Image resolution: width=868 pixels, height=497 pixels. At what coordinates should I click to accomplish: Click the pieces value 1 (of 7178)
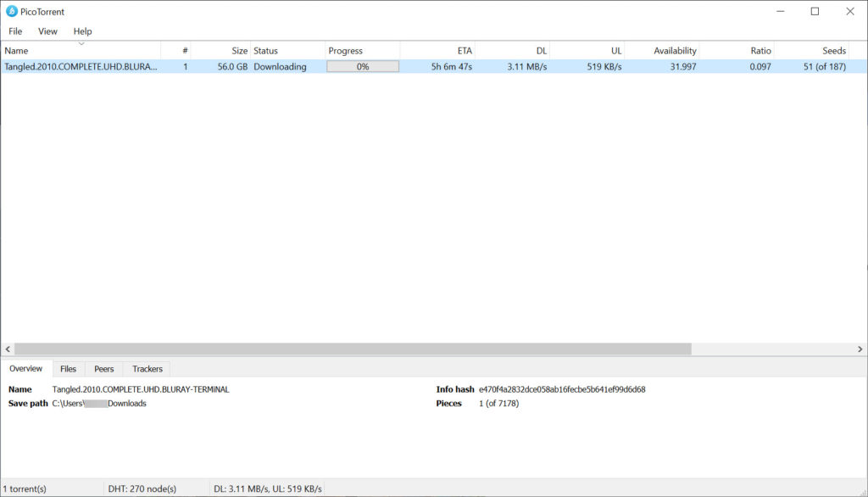(498, 404)
